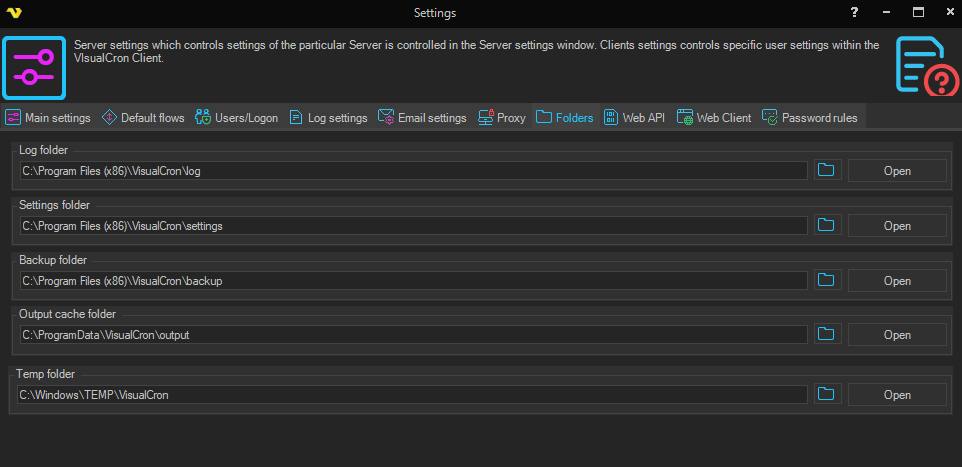Browse for Temp folder using folder icon
Image resolution: width=962 pixels, height=467 pixels.
pos(826,395)
